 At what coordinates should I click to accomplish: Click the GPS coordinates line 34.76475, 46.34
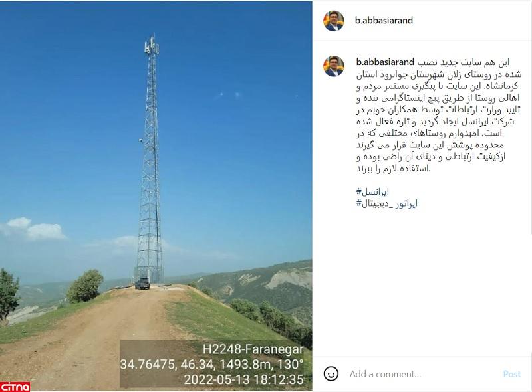(211, 365)
